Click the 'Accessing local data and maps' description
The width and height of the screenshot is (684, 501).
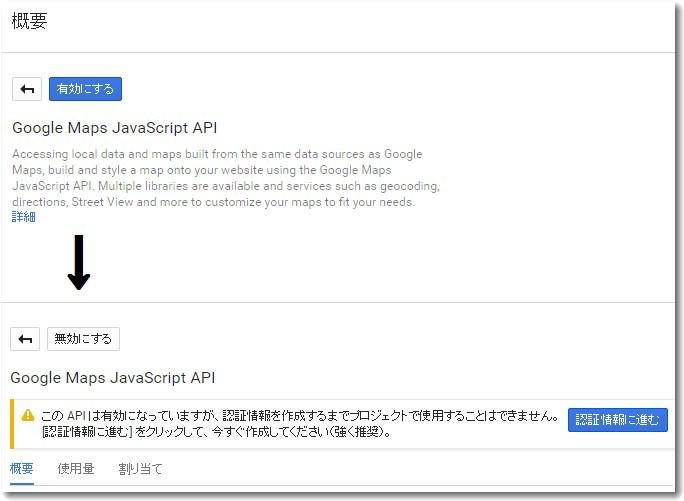pyautogui.click(x=226, y=178)
